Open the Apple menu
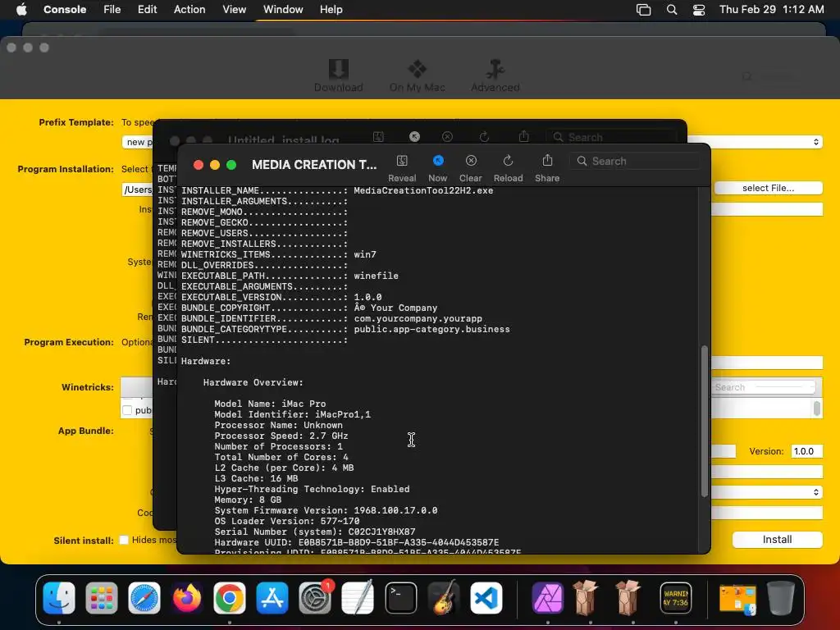This screenshot has width=840, height=630. pyautogui.click(x=21, y=10)
